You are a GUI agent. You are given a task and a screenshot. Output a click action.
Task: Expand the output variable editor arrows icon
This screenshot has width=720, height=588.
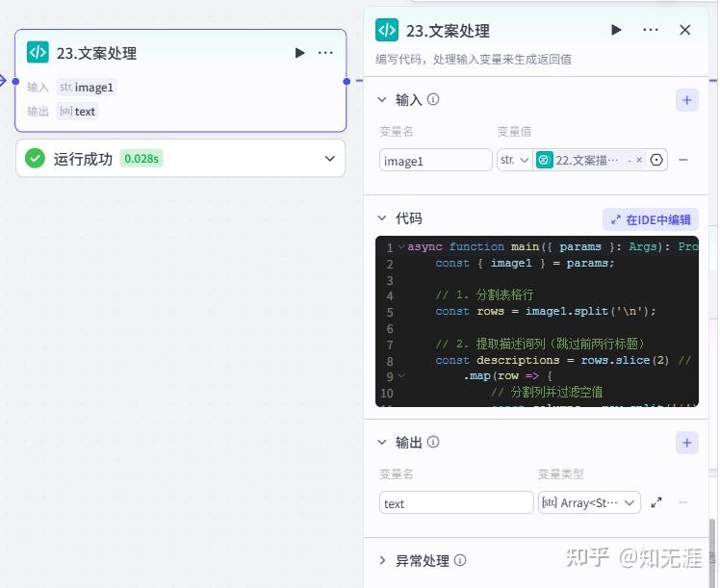pos(656,502)
